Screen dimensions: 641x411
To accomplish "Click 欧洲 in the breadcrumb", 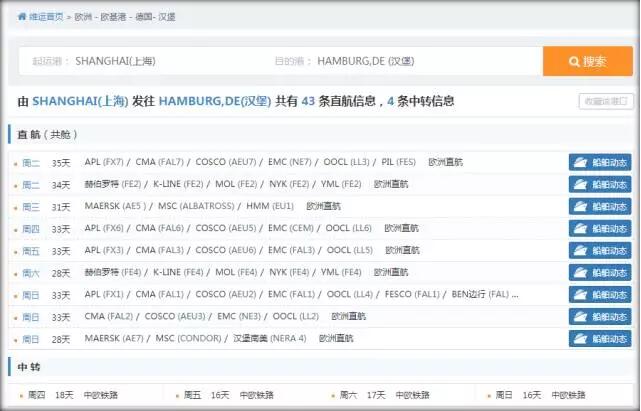I will click(x=83, y=17).
